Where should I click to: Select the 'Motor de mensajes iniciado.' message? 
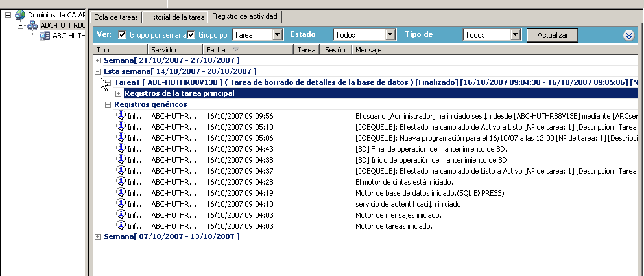[x=398, y=215]
